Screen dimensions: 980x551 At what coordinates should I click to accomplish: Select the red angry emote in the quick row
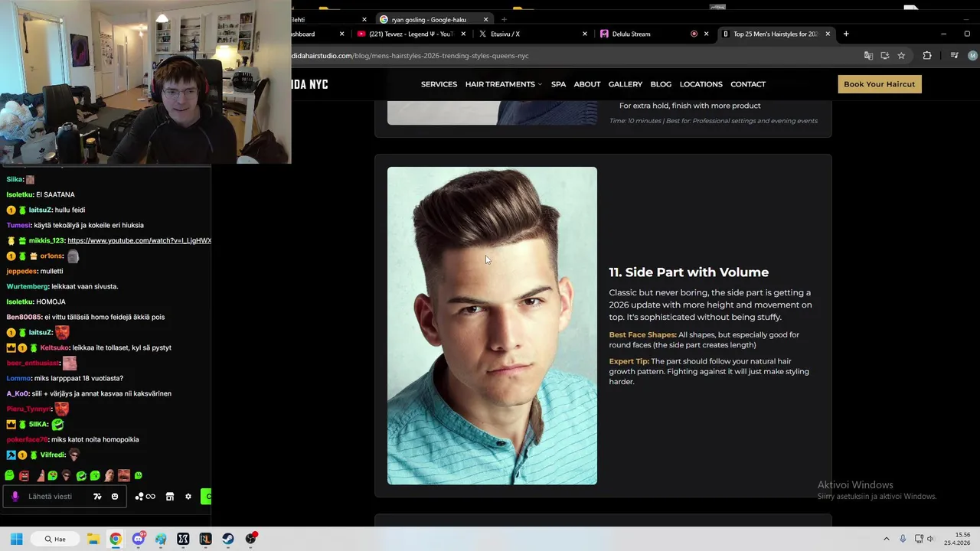point(24,475)
